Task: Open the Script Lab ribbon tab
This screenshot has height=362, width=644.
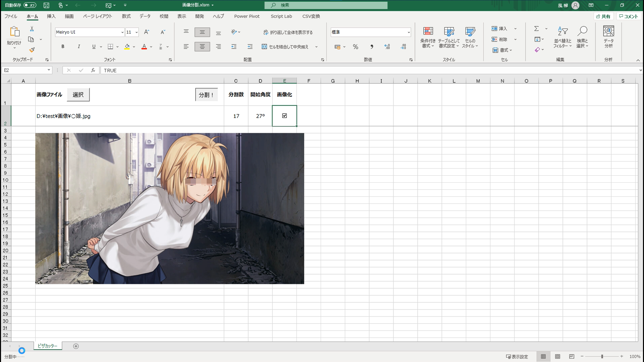Action: 281,16
